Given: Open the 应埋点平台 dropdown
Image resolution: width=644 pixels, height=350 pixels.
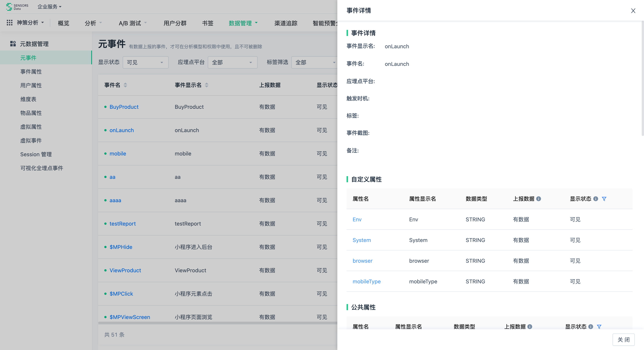Looking at the screenshot, I should click(232, 62).
